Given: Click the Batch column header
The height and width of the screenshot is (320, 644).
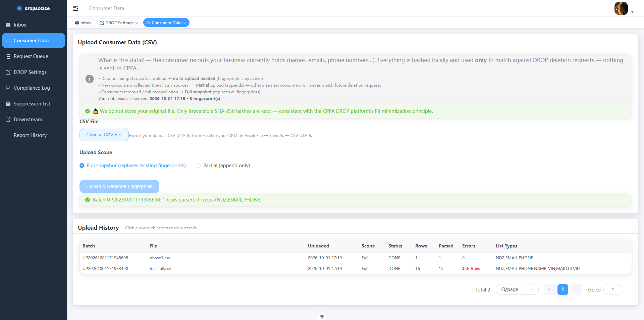Looking at the screenshot, I should [89, 246].
